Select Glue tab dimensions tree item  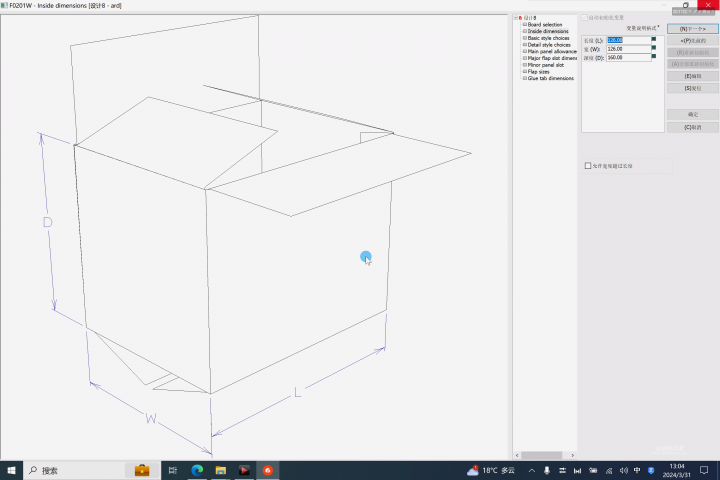click(x=551, y=78)
